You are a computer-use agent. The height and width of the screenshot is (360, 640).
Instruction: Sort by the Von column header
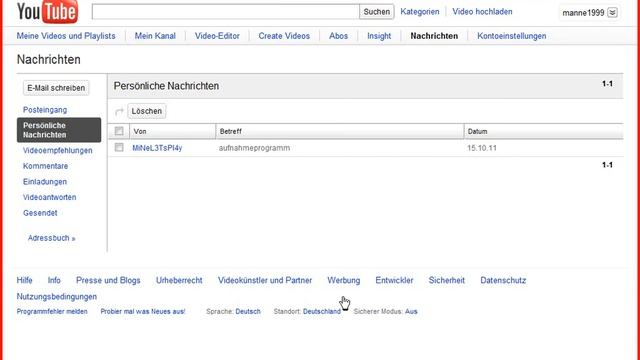(172, 131)
